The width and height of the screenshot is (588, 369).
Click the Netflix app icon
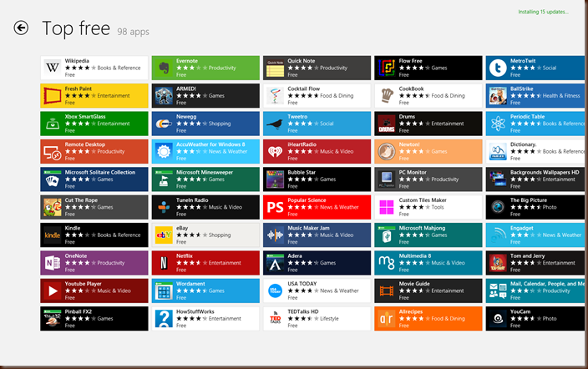click(x=163, y=263)
